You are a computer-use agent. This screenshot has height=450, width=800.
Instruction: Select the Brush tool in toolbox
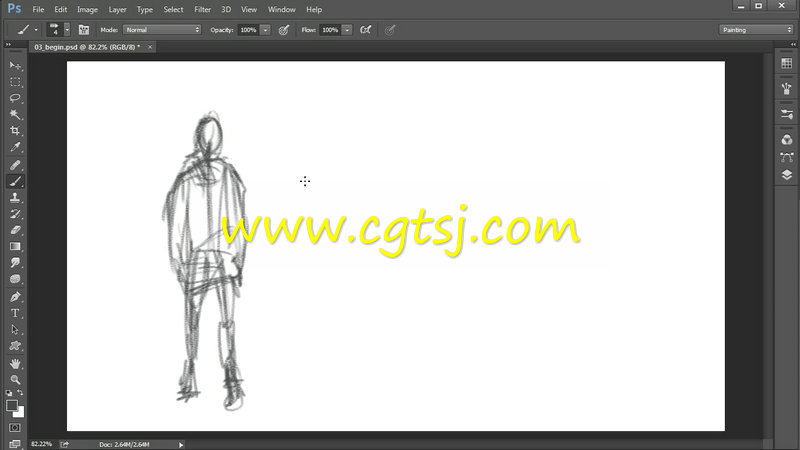[15, 181]
